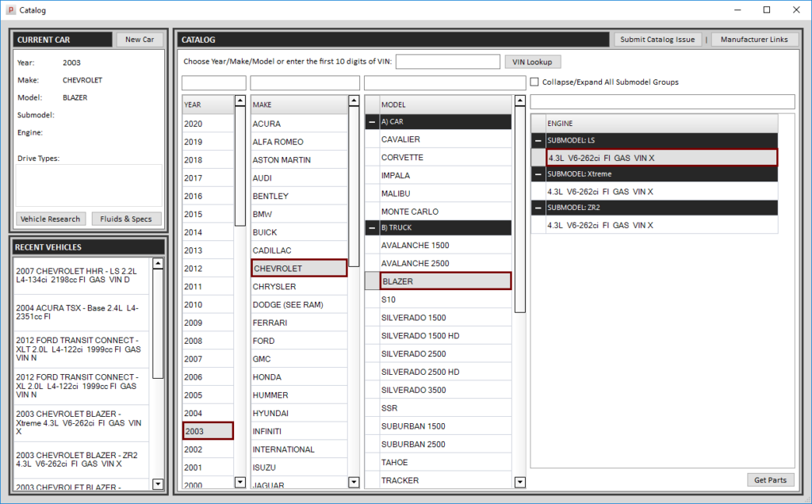
Task: Choose BUICK in the MAKE list
Action: (x=299, y=232)
